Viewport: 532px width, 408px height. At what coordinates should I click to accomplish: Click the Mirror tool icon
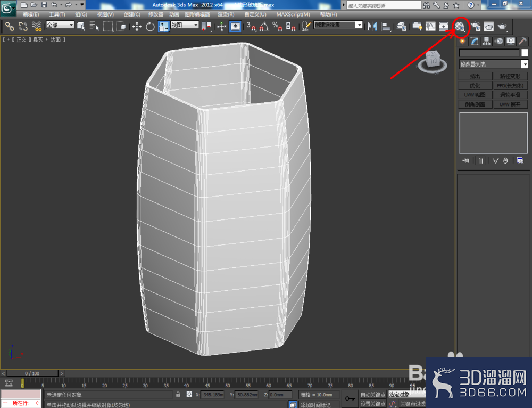372,26
